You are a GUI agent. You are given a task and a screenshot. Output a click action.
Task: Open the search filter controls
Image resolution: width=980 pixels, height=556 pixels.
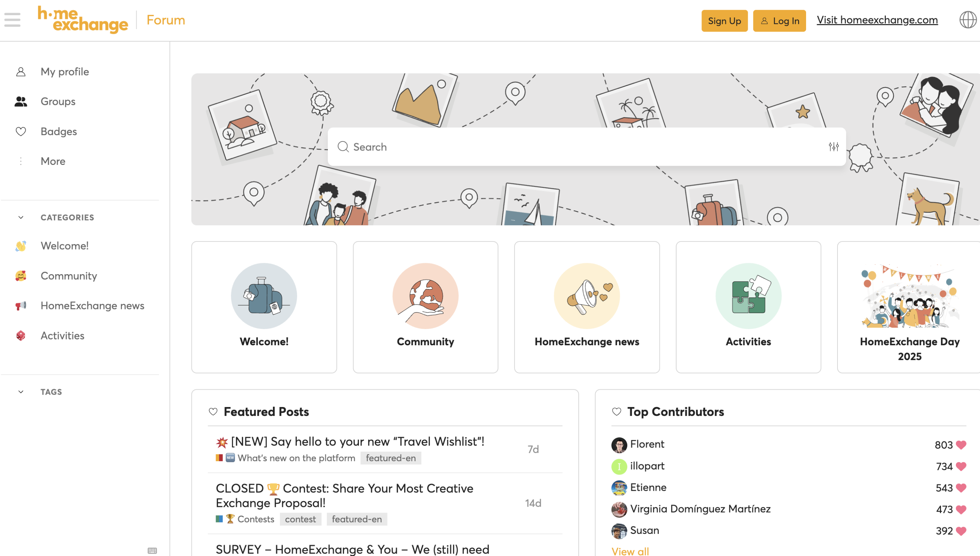tap(834, 147)
